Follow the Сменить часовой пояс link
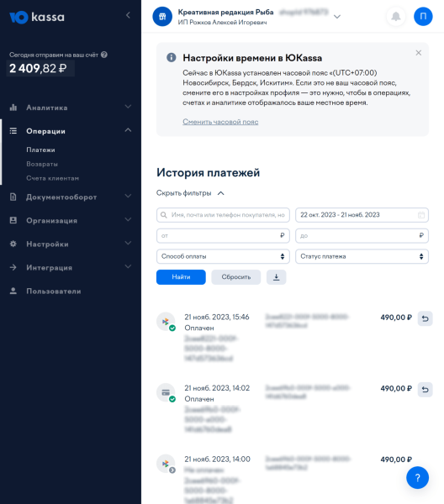The image size is (444, 504). (220, 122)
